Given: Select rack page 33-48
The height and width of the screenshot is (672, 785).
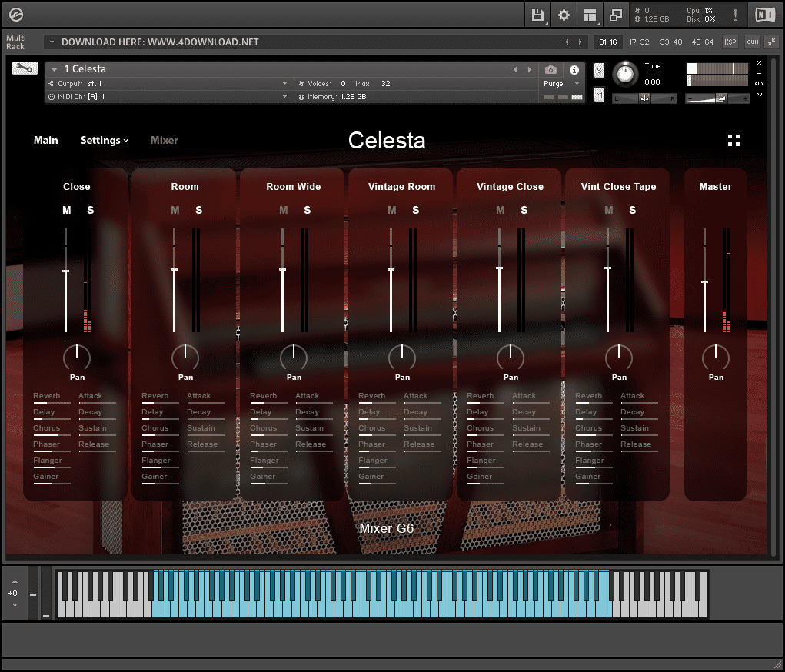Looking at the screenshot, I should pos(671,42).
